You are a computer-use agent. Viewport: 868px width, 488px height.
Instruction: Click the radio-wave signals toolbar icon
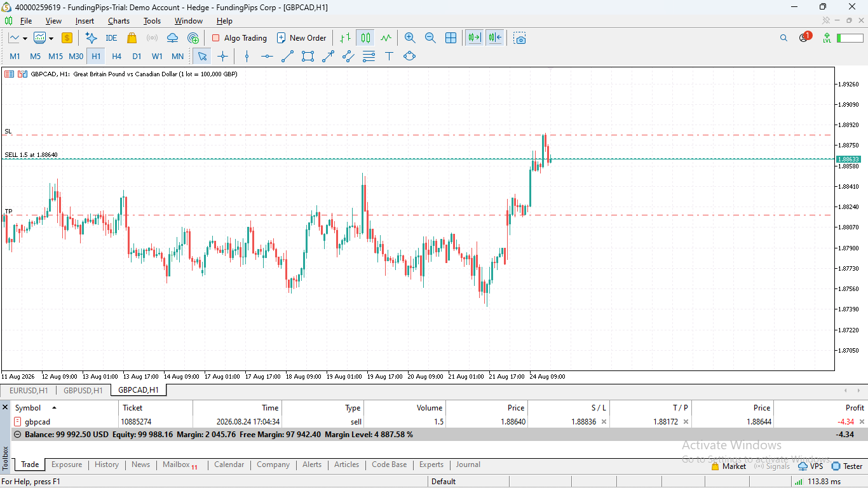152,38
